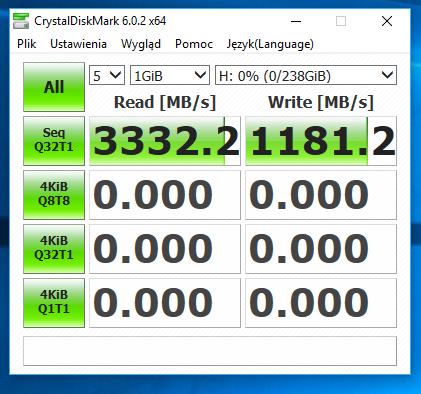Click the Read [MB/s] column header
The height and width of the screenshot is (394, 421).
[165, 102]
